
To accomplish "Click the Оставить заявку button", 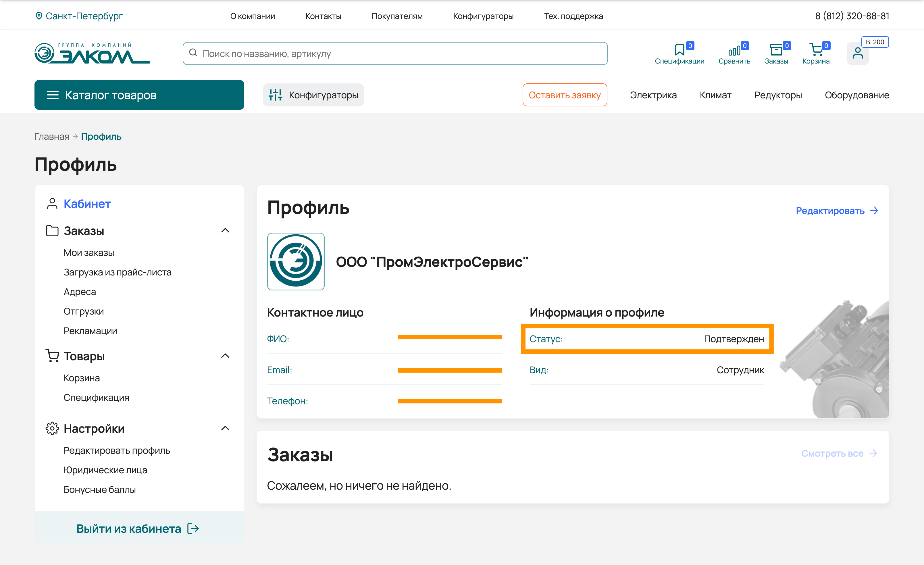I will 564,95.
